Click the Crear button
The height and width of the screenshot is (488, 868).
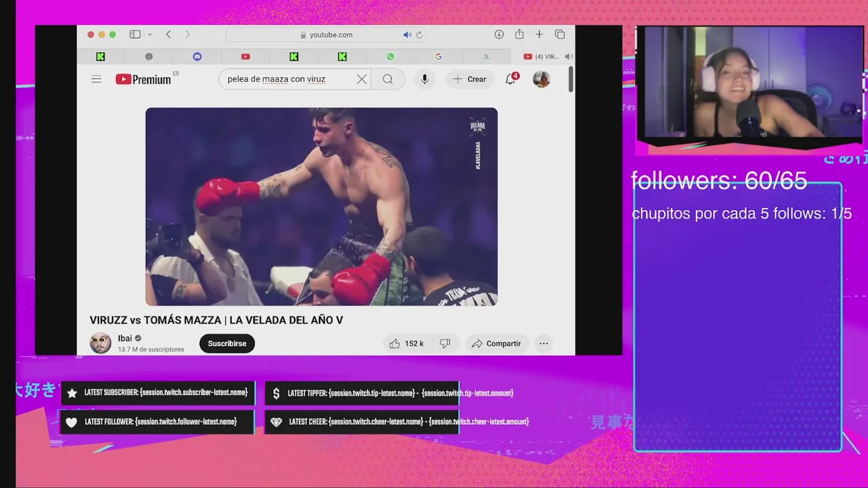[x=470, y=79]
